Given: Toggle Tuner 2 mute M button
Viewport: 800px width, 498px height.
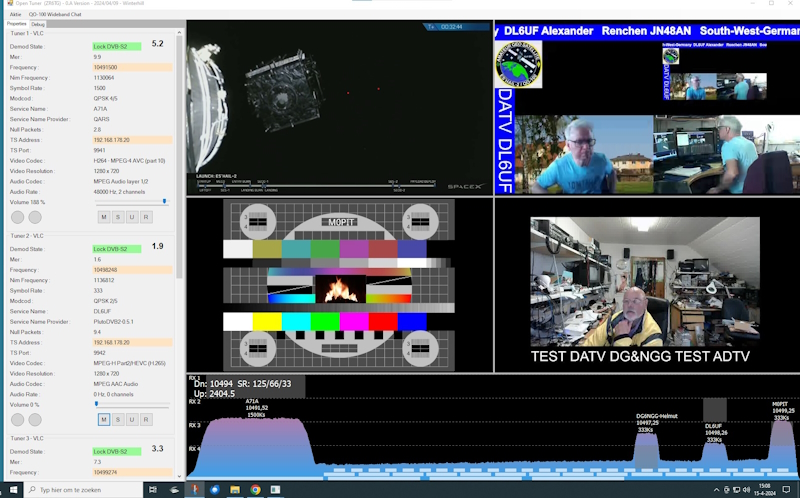Looking at the screenshot, I should point(104,419).
